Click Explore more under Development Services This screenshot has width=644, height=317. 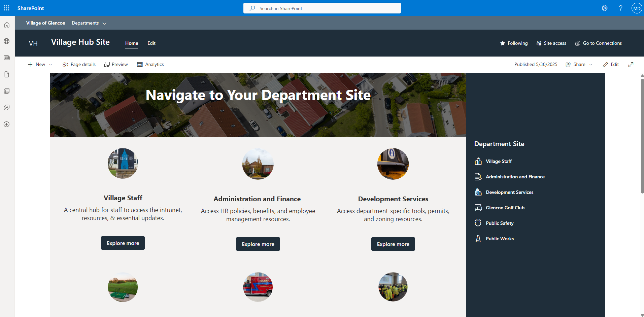tap(393, 244)
